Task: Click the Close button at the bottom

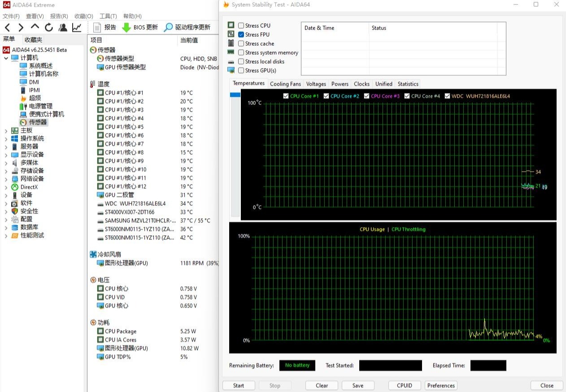Action: (547, 385)
